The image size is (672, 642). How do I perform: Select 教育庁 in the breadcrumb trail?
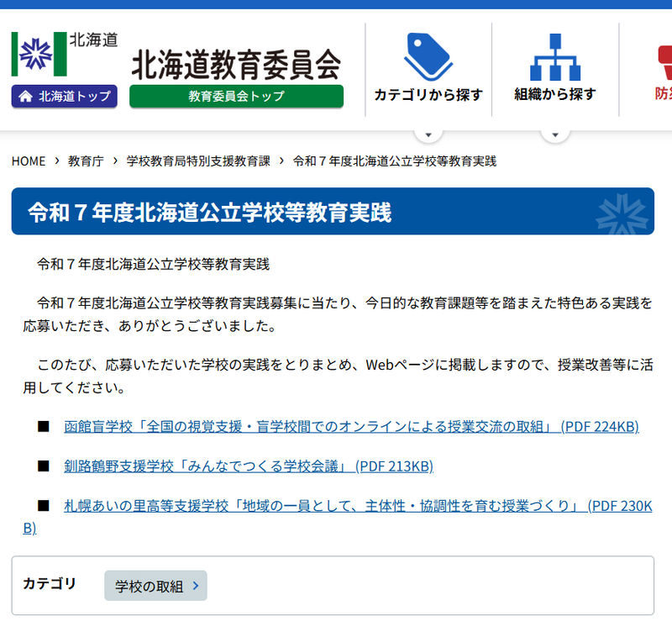(x=86, y=161)
